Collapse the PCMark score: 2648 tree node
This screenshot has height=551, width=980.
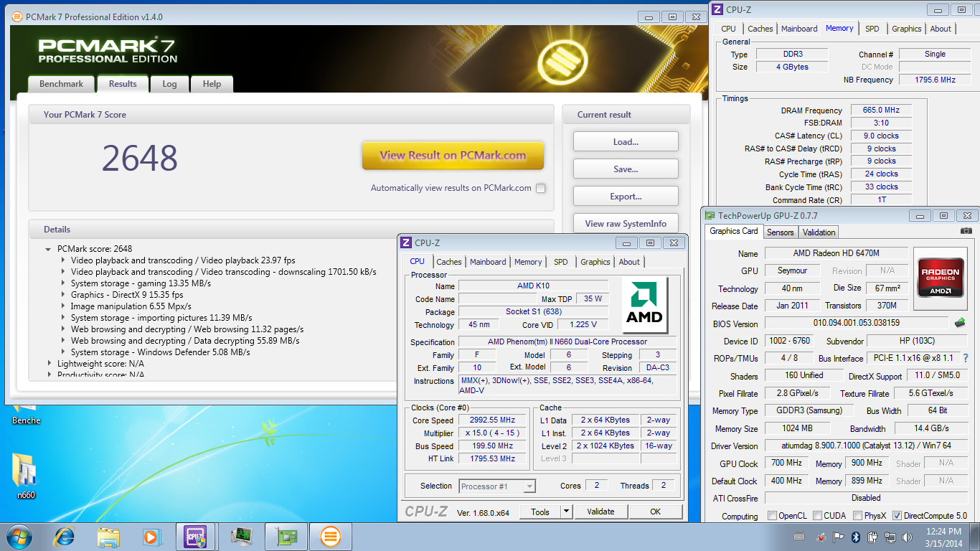click(49, 249)
